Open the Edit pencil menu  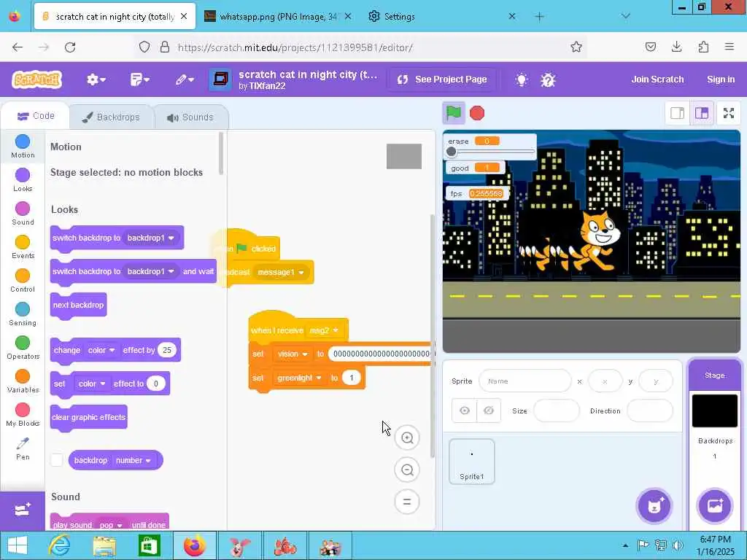(185, 79)
